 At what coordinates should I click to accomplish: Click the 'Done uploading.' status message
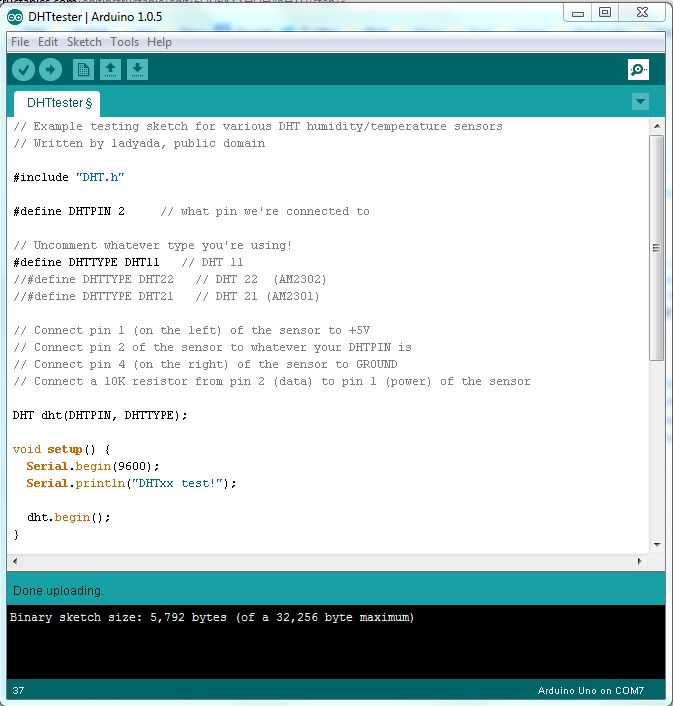pos(58,591)
